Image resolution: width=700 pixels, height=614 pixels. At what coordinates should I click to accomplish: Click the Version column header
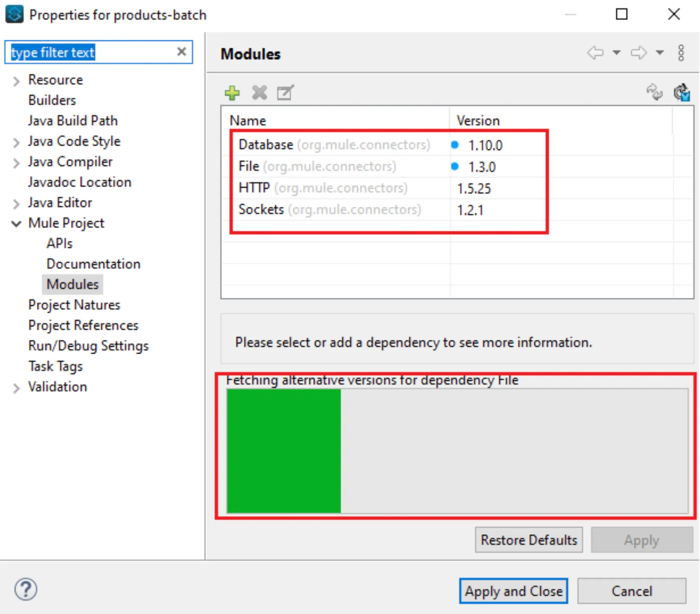pos(561,121)
